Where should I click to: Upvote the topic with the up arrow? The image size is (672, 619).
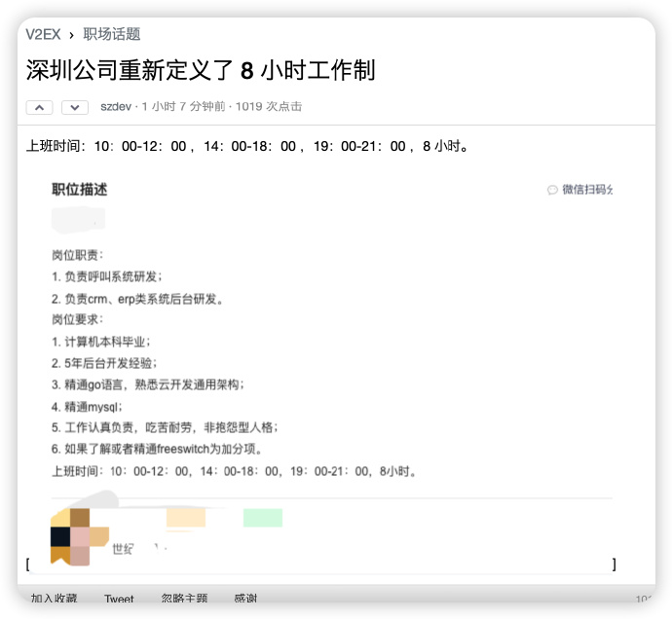pyautogui.click(x=39, y=107)
